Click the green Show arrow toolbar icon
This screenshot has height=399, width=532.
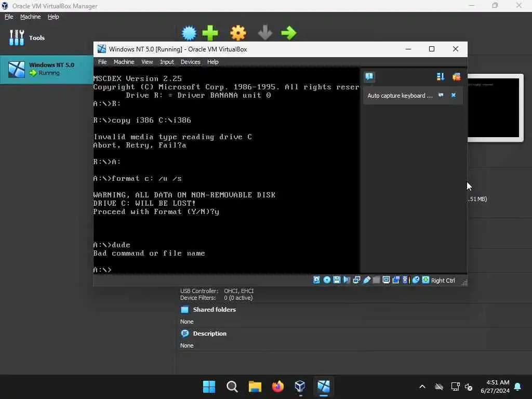[x=289, y=33]
